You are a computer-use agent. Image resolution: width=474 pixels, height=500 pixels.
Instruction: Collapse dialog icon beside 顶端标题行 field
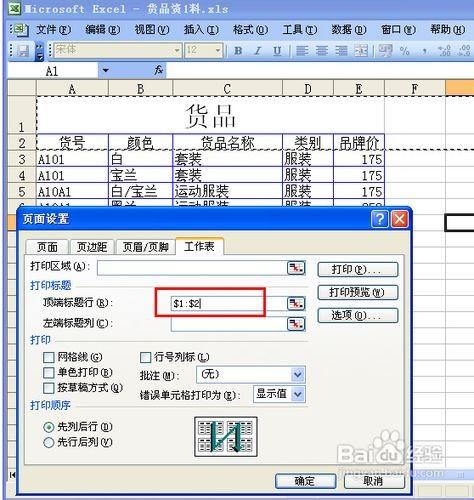(x=296, y=304)
